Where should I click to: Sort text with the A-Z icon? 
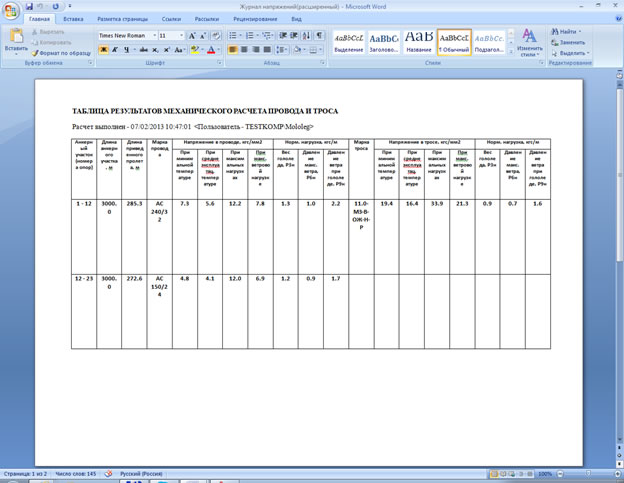pos(306,36)
